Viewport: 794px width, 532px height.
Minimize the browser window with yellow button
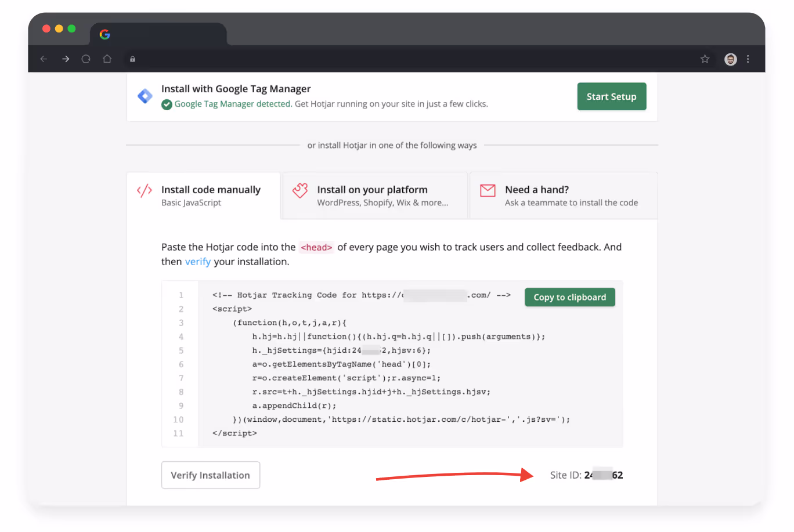pyautogui.click(x=59, y=28)
